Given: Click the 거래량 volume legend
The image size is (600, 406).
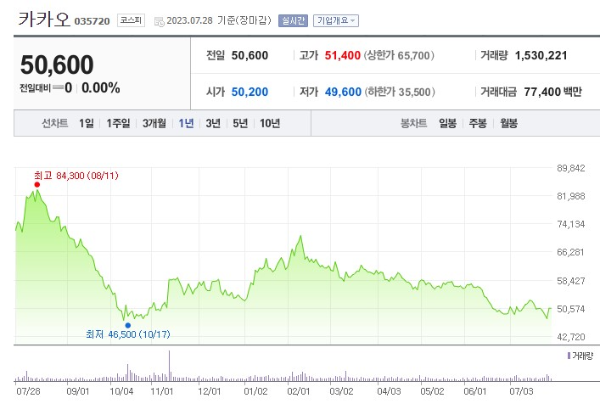Looking at the screenshot, I should (x=580, y=356).
